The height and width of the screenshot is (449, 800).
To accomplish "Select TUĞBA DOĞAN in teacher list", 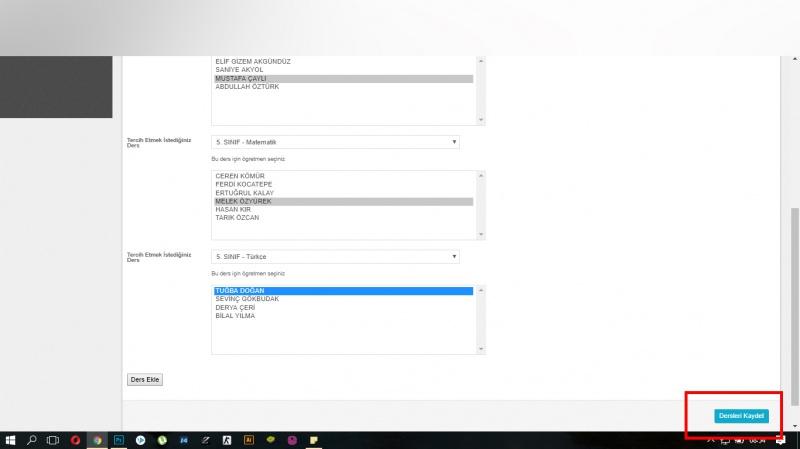I will click(x=240, y=291).
